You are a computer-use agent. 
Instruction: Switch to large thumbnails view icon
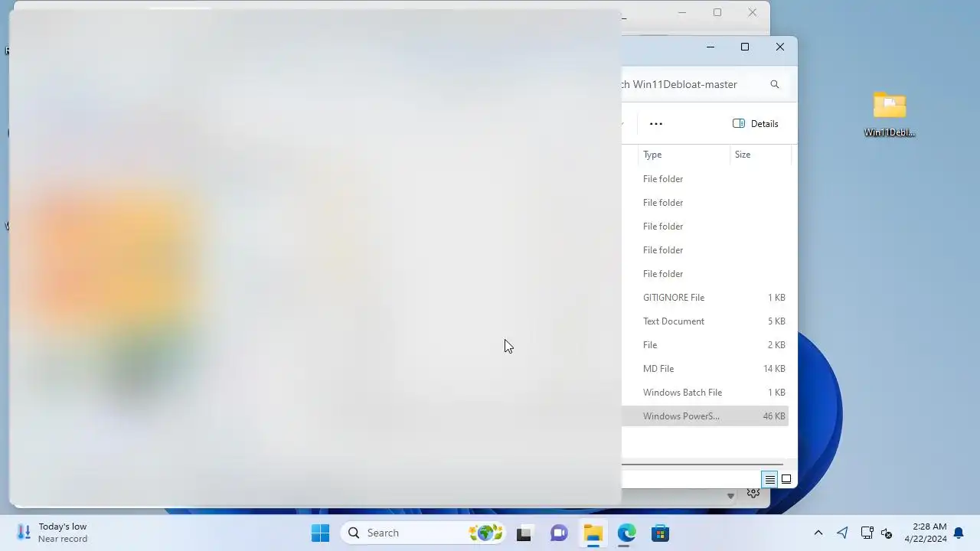786,480
